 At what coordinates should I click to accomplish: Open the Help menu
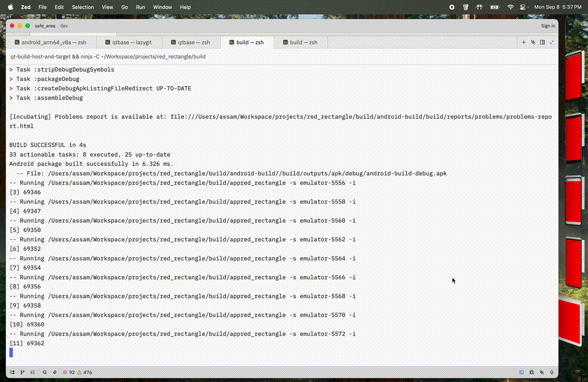tap(185, 7)
